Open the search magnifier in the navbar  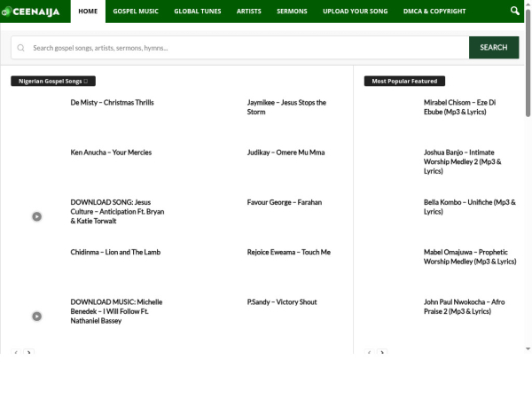(514, 11)
